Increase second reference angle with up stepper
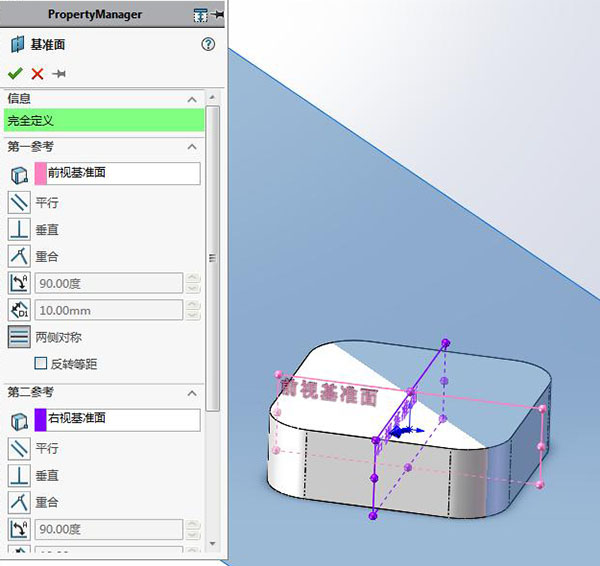This screenshot has width=600, height=566. click(193, 524)
